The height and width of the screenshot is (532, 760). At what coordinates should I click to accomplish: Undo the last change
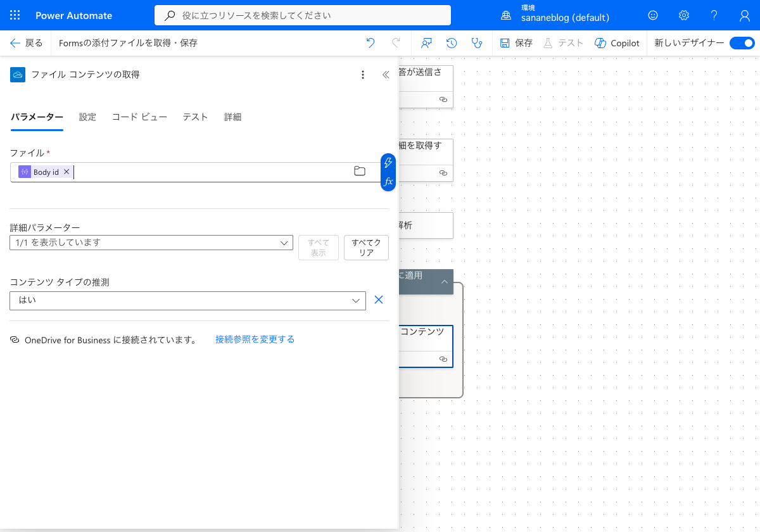click(370, 43)
